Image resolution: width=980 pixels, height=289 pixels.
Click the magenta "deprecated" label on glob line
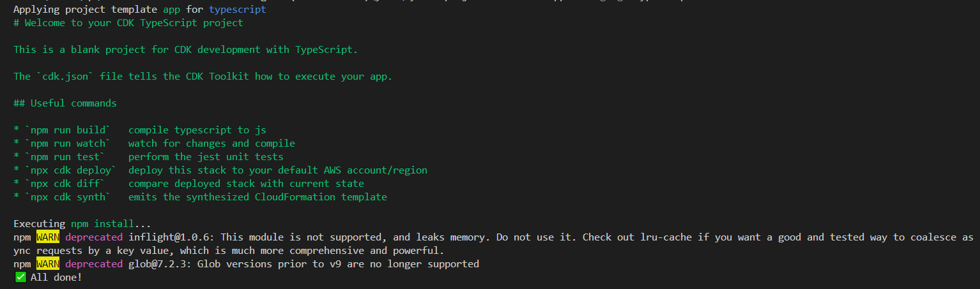tap(94, 264)
